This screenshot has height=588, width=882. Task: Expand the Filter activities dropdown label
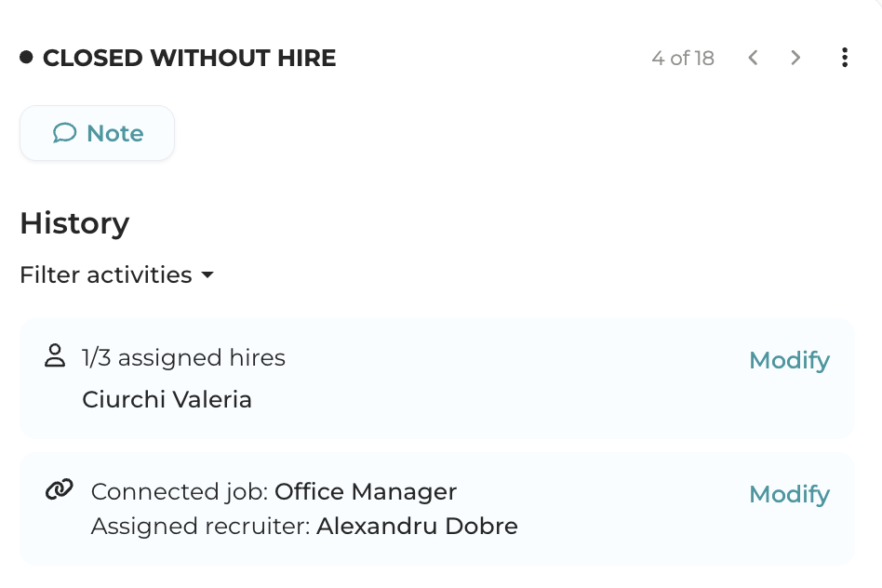point(106,275)
